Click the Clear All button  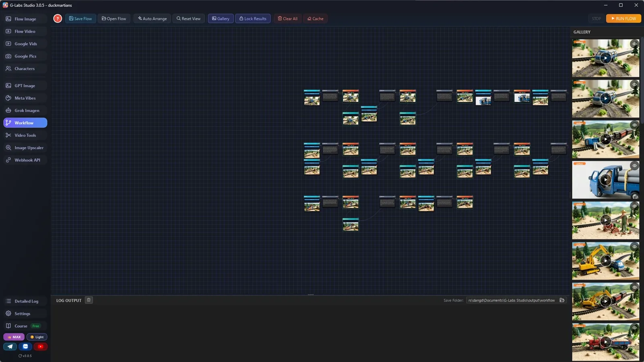(288, 19)
